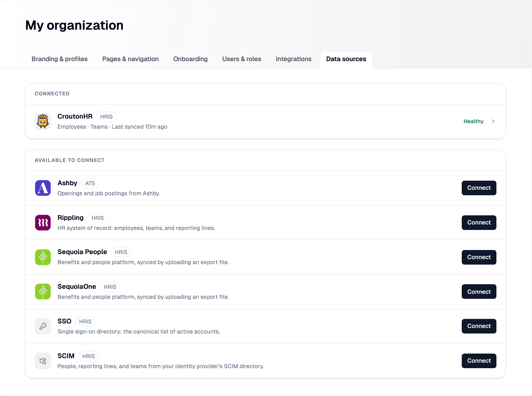
Task: Switch to Pages & navigation tab
Action: point(130,59)
